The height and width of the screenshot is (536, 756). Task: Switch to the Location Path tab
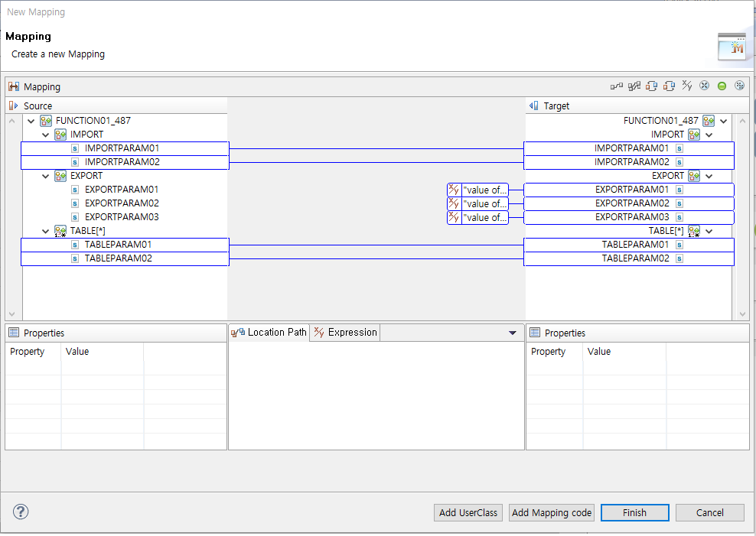tap(273, 332)
